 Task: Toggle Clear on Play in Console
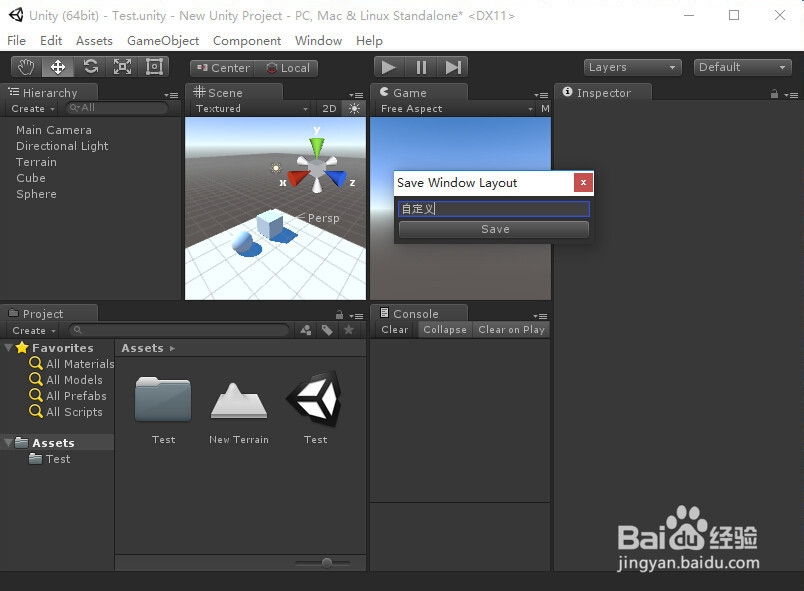point(511,330)
